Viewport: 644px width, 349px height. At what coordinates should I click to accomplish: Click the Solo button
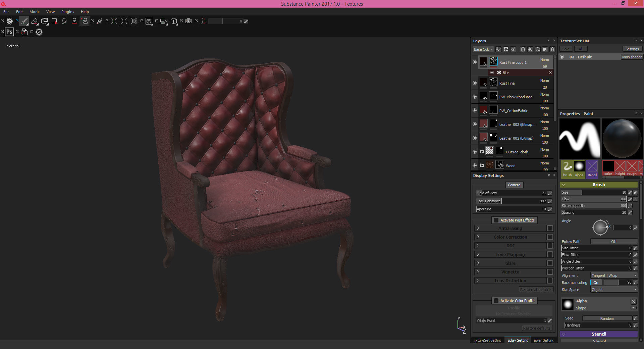(566, 49)
